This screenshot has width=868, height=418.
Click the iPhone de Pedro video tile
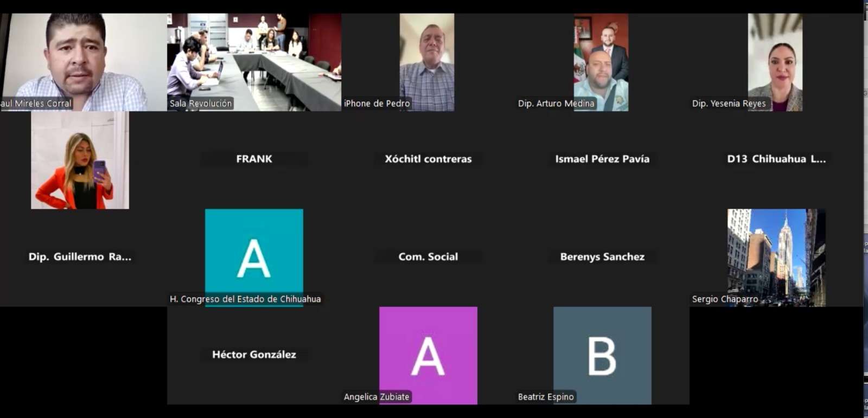427,62
